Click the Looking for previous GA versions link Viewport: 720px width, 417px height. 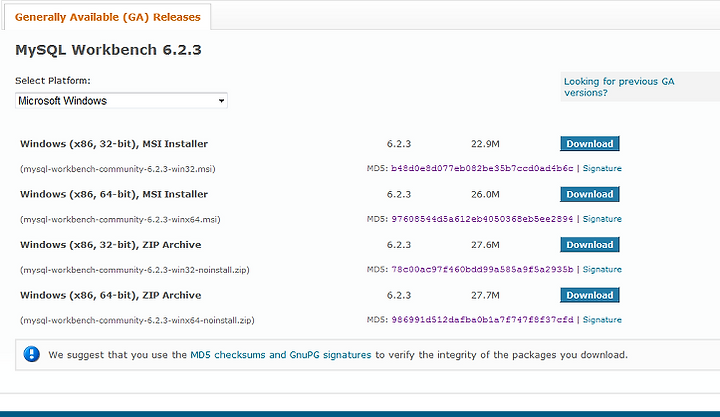click(x=619, y=87)
